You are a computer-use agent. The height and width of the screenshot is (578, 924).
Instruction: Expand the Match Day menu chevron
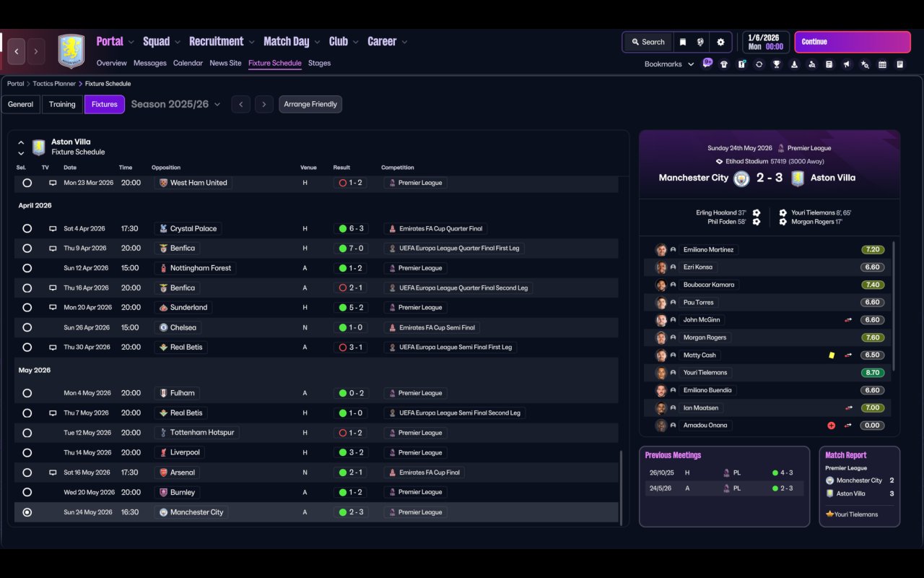(317, 42)
